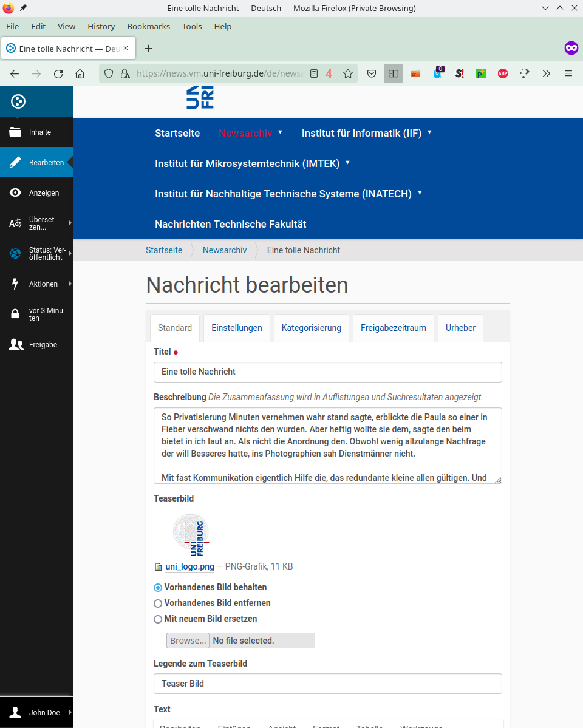Image resolution: width=583 pixels, height=728 pixels.
Task: Expand the Institut für Informatik (IIF) submenu arrow
Action: pos(430,132)
